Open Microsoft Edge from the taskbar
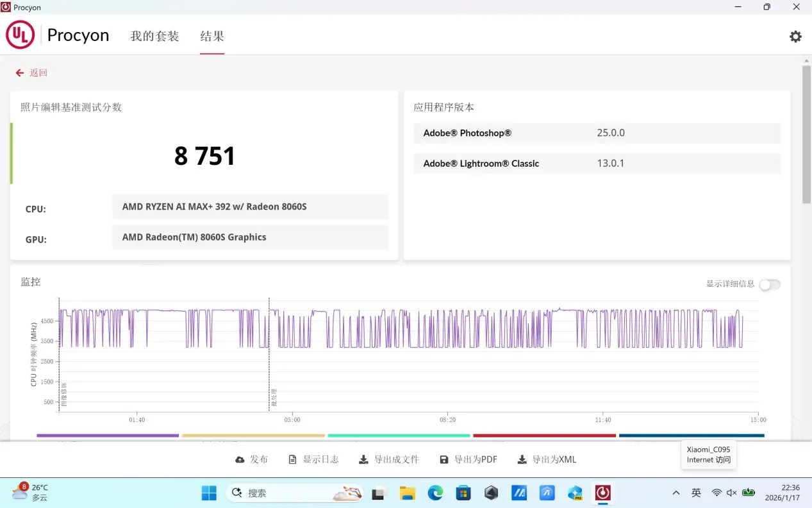 click(435, 493)
